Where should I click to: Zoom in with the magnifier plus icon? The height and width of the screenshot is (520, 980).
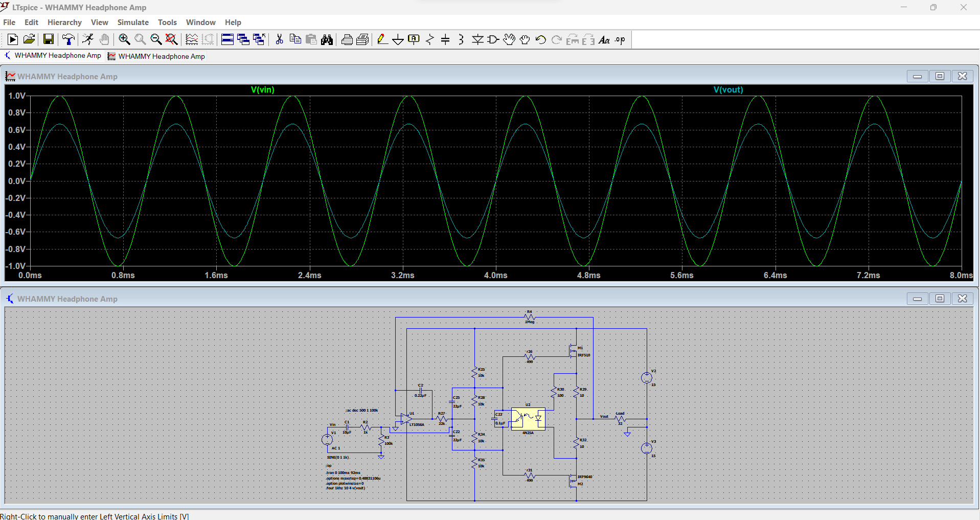coord(124,39)
